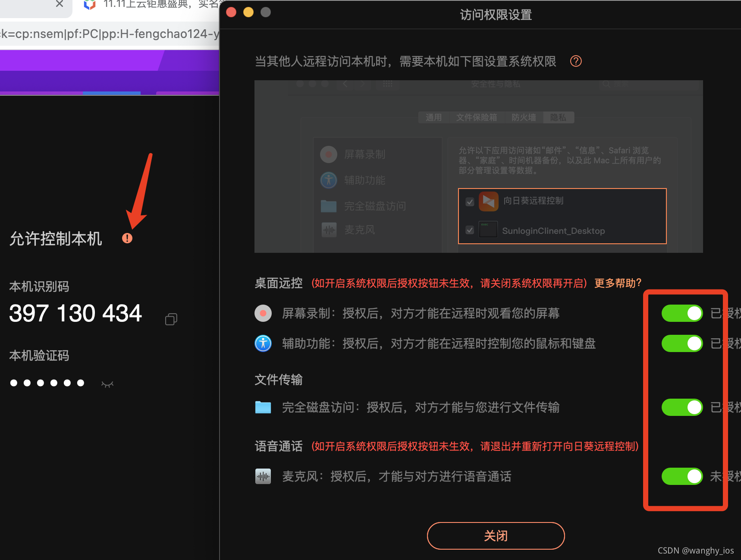The height and width of the screenshot is (560, 741).
Task: Click the red close button of 访问权限设置 window
Action: coord(231,12)
